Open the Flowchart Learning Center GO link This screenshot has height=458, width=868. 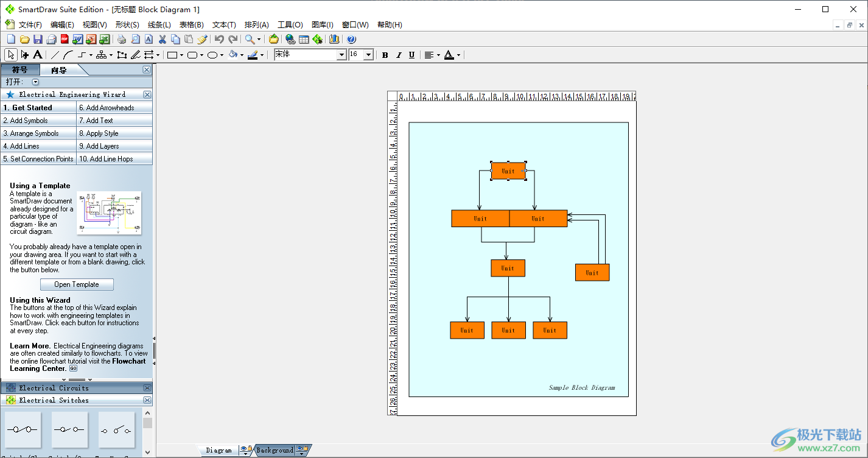(x=73, y=368)
